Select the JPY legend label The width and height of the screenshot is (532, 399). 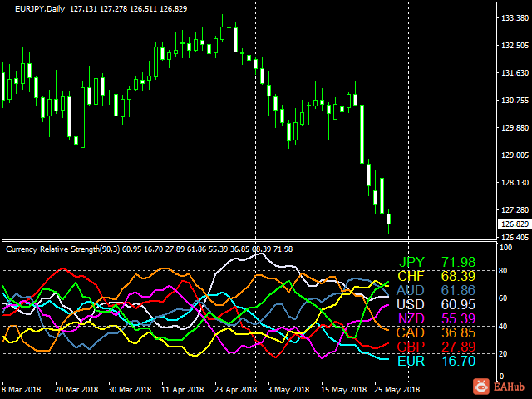tap(411, 262)
